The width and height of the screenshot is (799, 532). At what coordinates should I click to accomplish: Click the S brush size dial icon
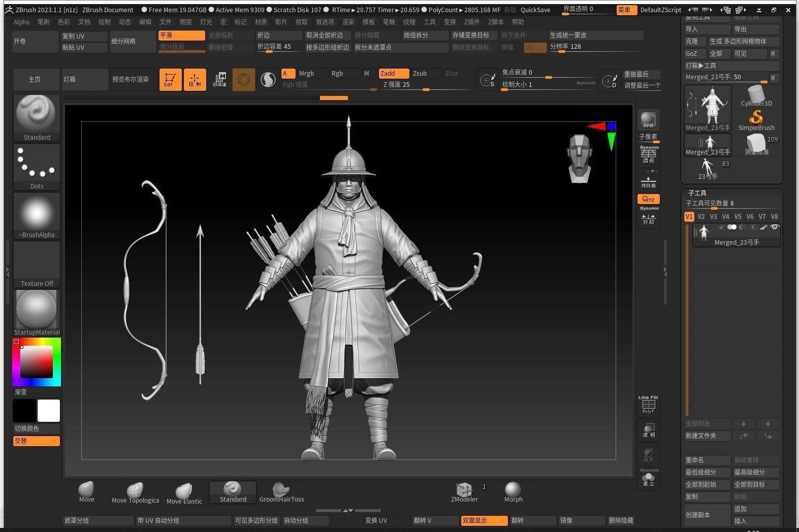[488, 80]
